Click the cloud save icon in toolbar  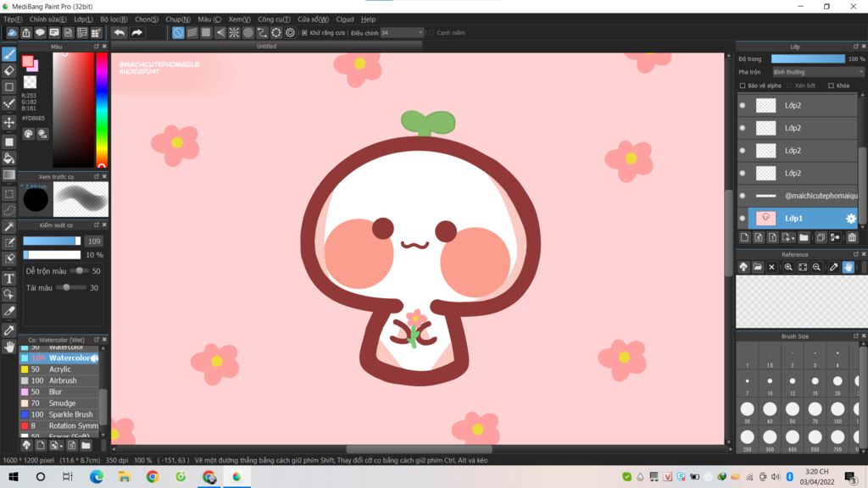coord(12,33)
